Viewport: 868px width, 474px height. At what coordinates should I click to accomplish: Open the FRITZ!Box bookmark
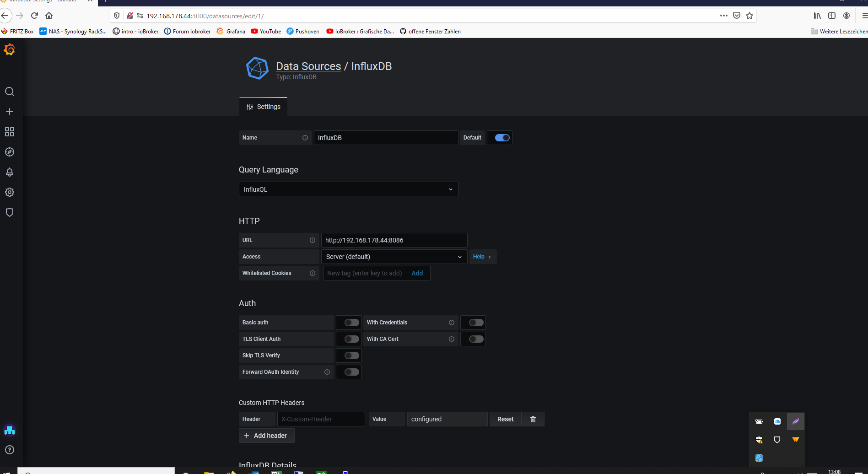[17, 31]
